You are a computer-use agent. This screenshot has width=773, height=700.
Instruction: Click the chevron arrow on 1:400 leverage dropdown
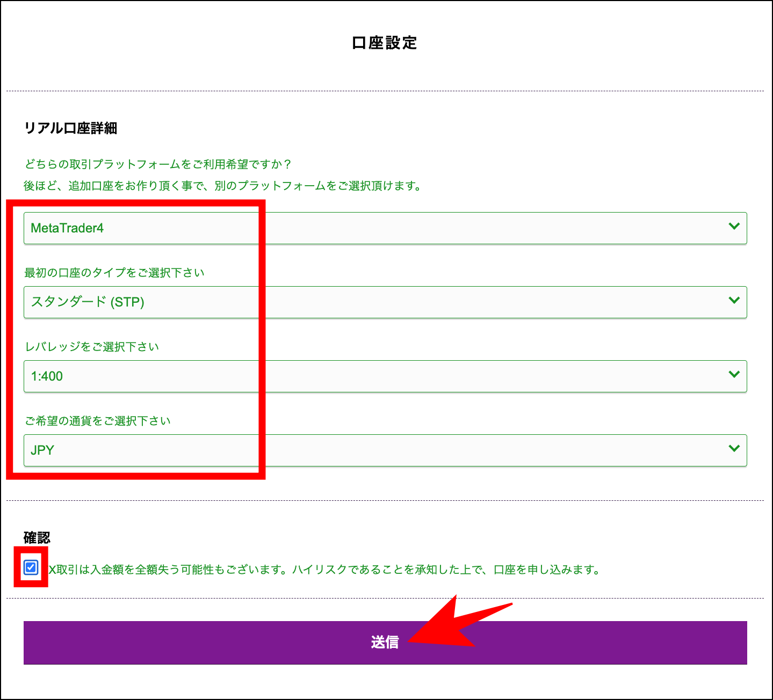click(x=734, y=375)
